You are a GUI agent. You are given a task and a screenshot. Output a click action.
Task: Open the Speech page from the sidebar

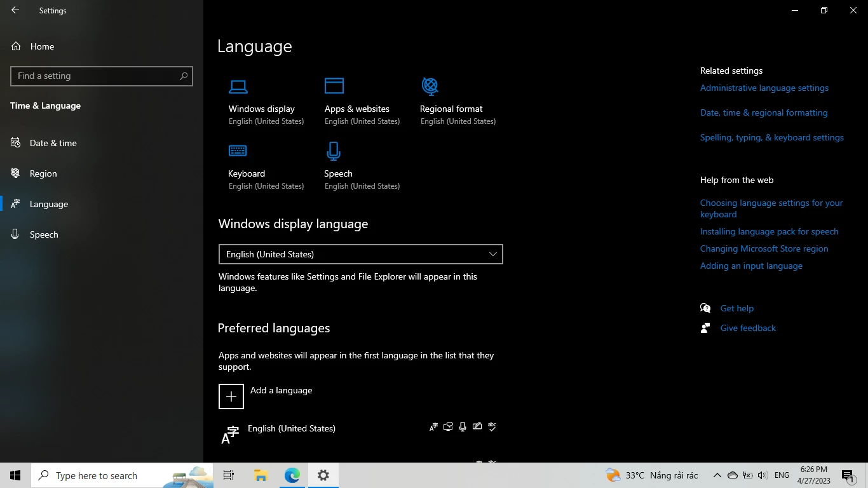tap(102, 234)
